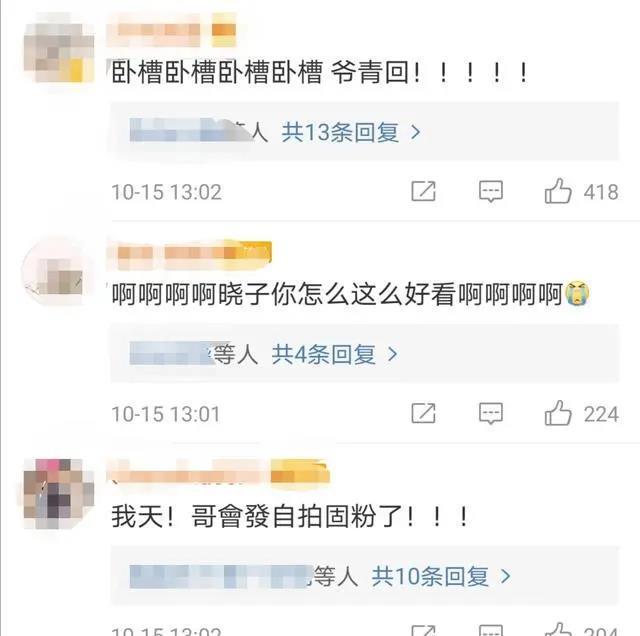The width and height of the screenshot is (640, 636).
Task: Reply to the 爷青回 comment via speech-bubble icon
Action: tap(491, 191)
